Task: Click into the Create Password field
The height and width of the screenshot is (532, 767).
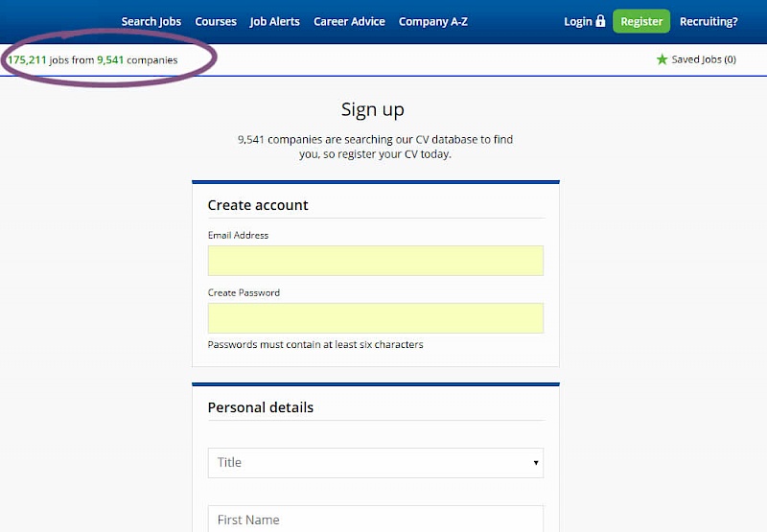Action: click(x=376, y=318)
